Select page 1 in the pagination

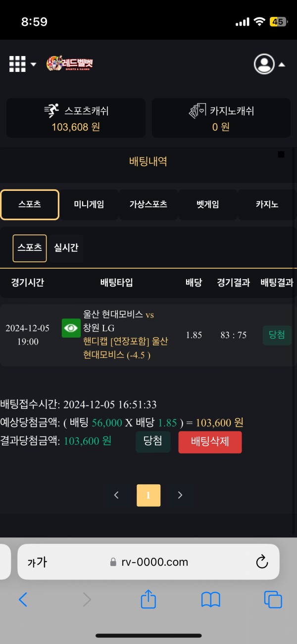pyautogui.click(x=148, y=495)
